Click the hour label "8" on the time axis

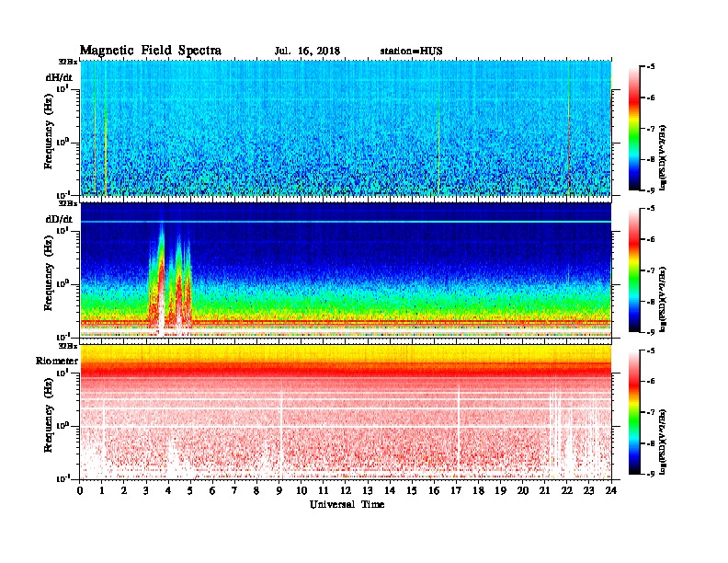[257, 490]
